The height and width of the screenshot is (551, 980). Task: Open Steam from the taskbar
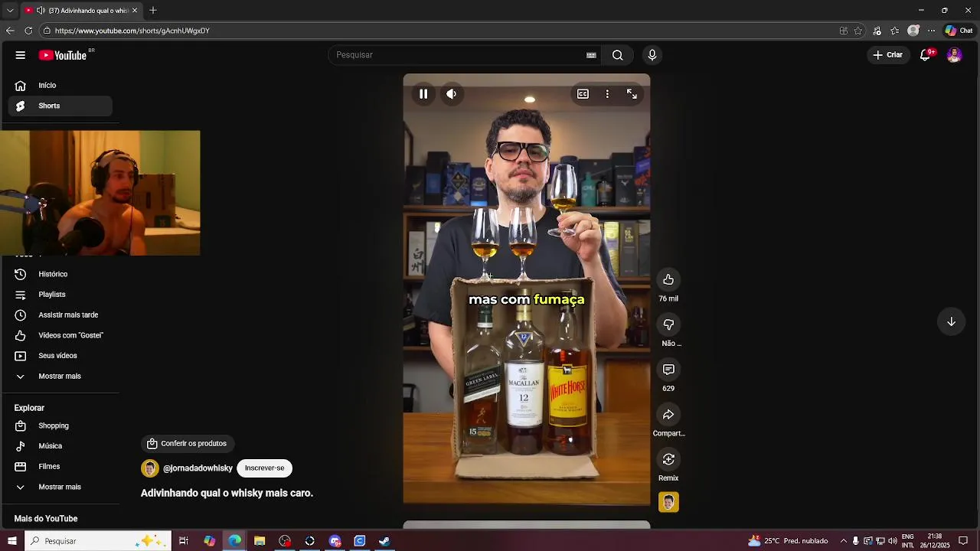[x=384, y=541]
